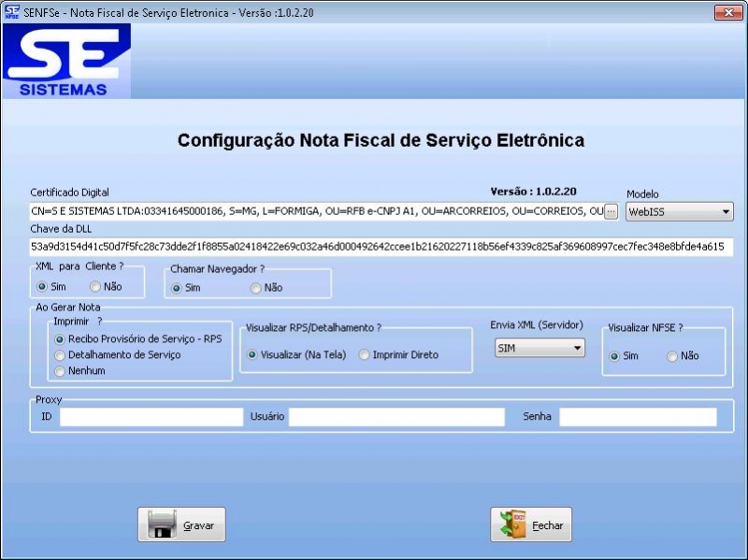Select "Não" for Chamar Navegador
Screen dimensions: 748x560
[254, 288]
